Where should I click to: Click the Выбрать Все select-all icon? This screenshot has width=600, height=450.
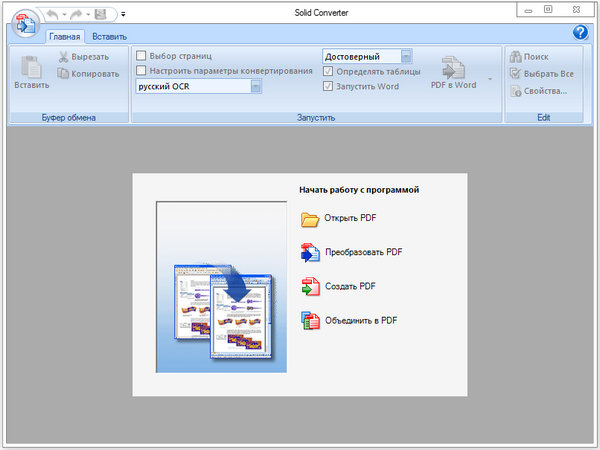pyautogui.click(x=515, y=73)
